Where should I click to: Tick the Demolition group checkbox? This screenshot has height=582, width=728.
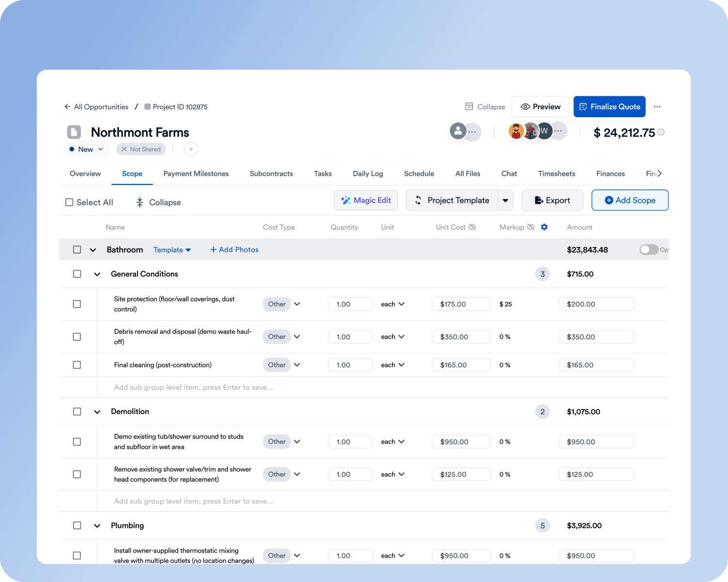pyautogui.click(x=77, y=412)
